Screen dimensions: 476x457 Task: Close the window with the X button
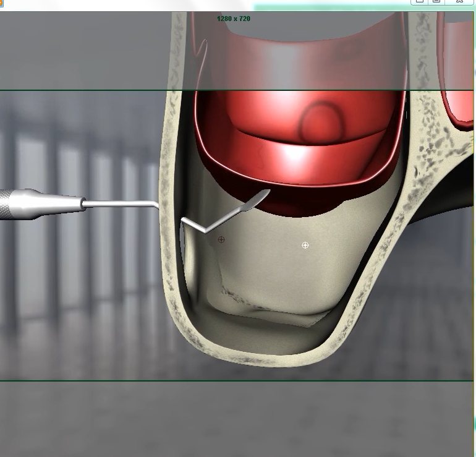pos(461,2)
